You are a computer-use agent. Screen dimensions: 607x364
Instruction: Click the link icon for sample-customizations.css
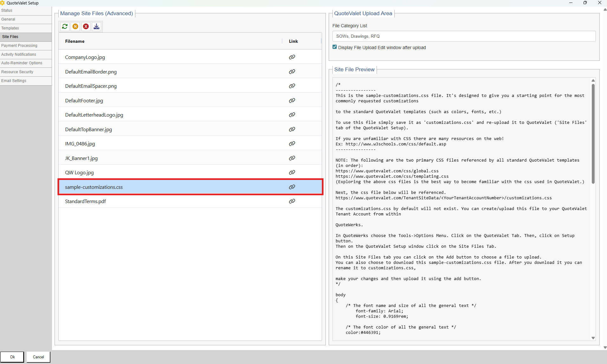(292, 187)
